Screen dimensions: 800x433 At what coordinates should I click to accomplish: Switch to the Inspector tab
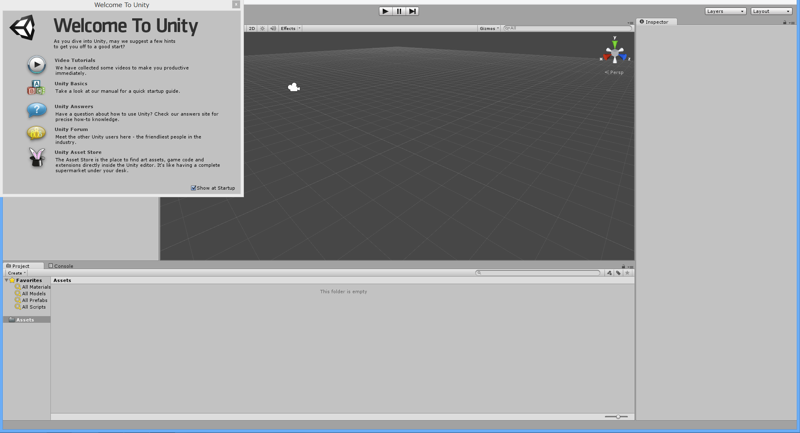click(x=656, y=22)
